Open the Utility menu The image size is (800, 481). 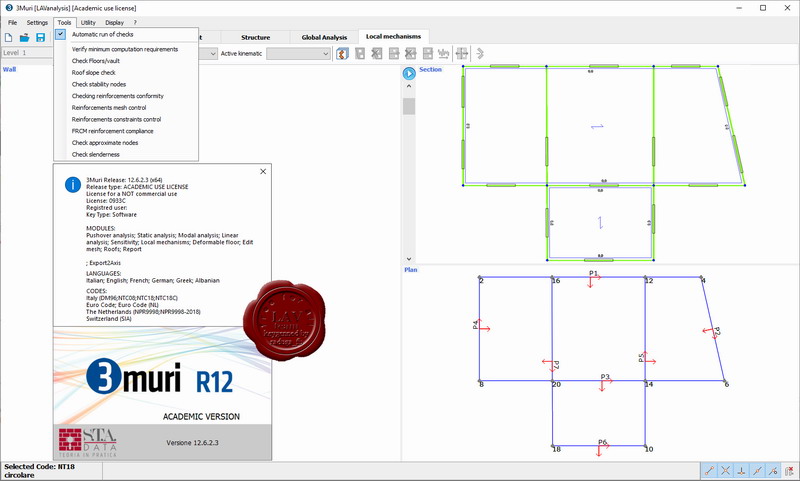click(88, 22)
